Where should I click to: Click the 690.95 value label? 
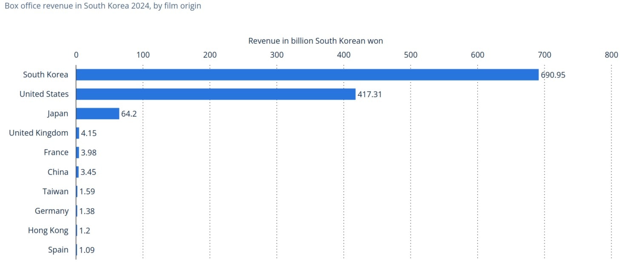click(552, 75)
